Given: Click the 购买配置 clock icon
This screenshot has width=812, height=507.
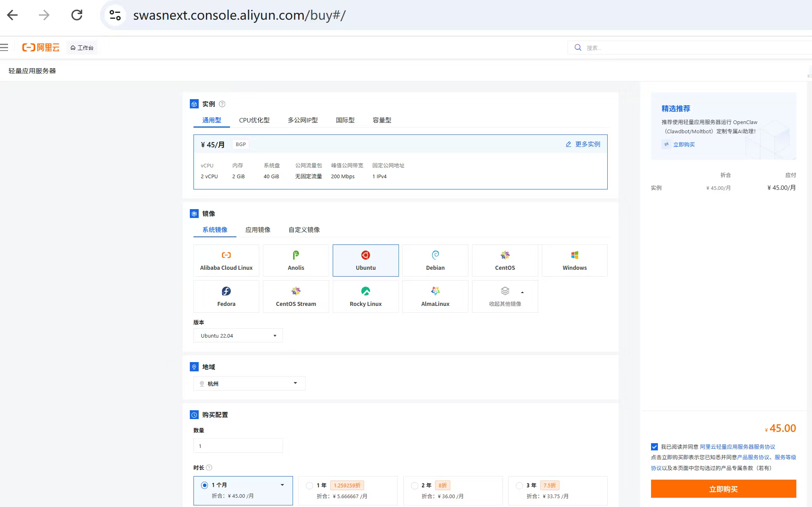Looking at the screenshot, I should pos(194,415).
